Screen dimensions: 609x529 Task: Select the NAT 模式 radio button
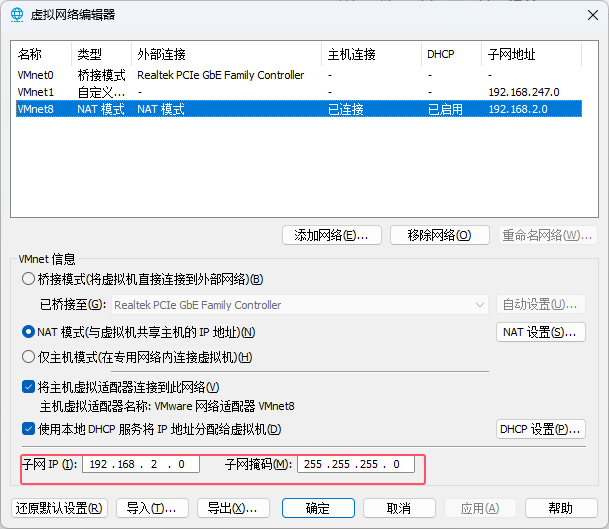[29, 332]
